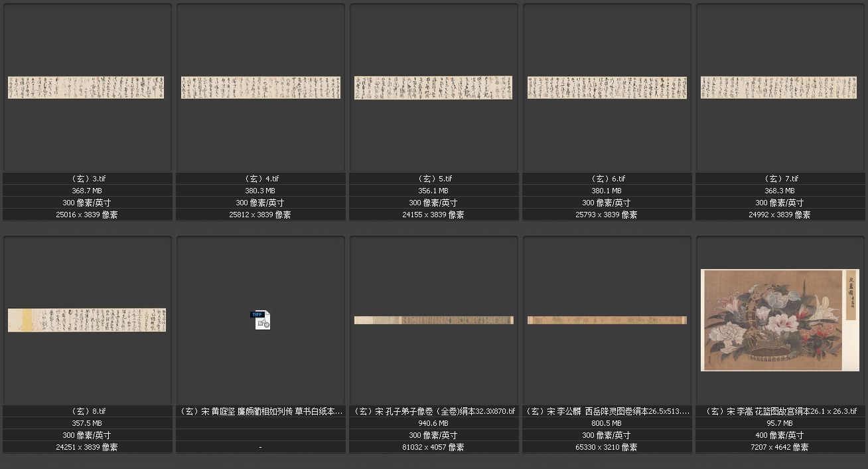Click the 李嵩 花篮图 filename label
Image resolution: width=868 pixels, height=469 pixels.
780,411
